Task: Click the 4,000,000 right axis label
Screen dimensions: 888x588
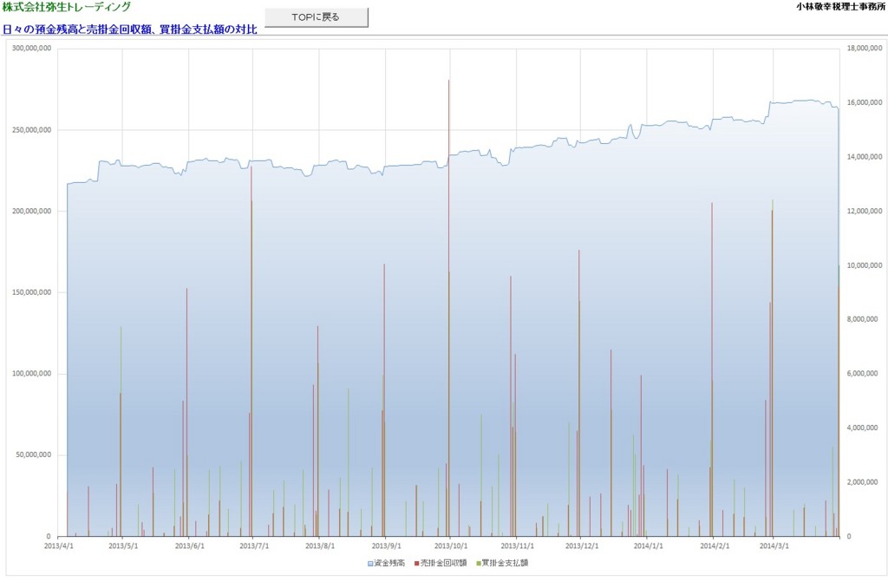Action: tap(862, 428)
